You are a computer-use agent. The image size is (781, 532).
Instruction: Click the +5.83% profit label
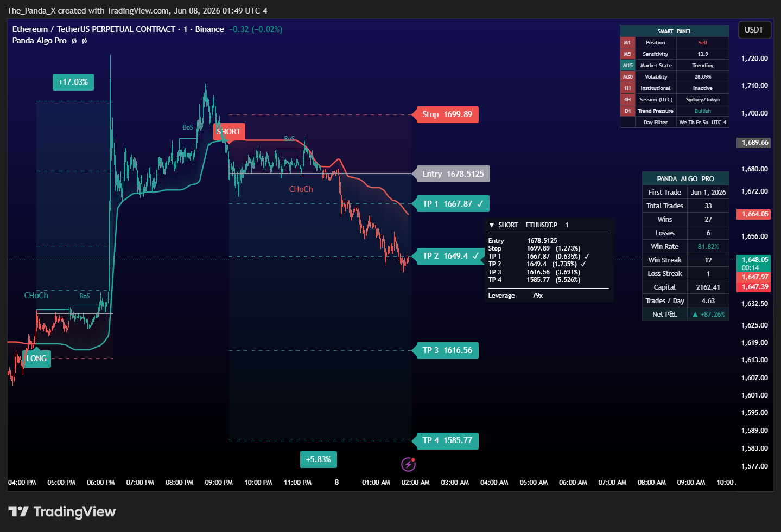tap(319, 459)
